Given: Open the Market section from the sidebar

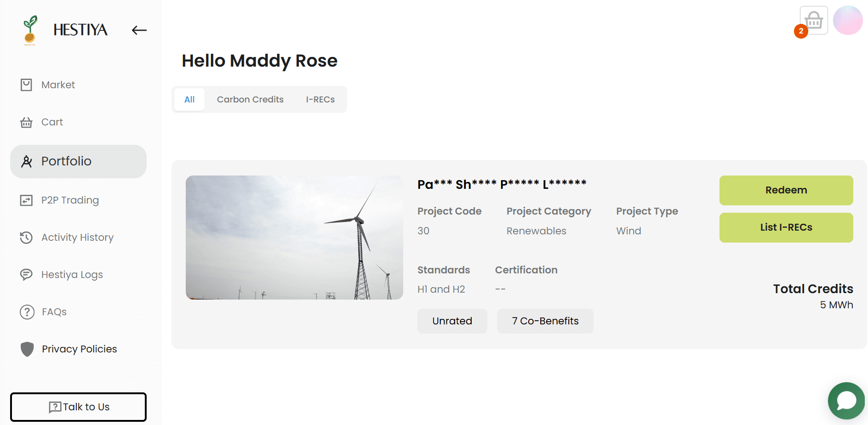Looking at the screenshot, I should click(x=26, y=85).
